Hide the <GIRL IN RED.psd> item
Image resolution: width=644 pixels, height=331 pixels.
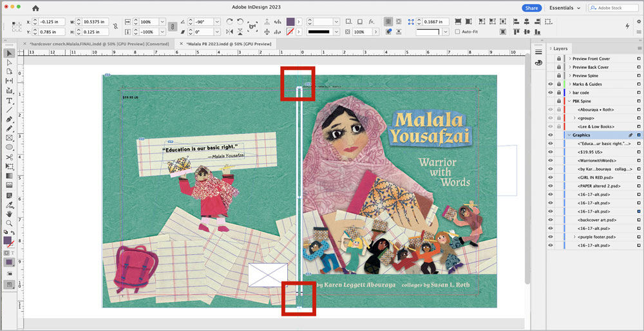(551, 177)
